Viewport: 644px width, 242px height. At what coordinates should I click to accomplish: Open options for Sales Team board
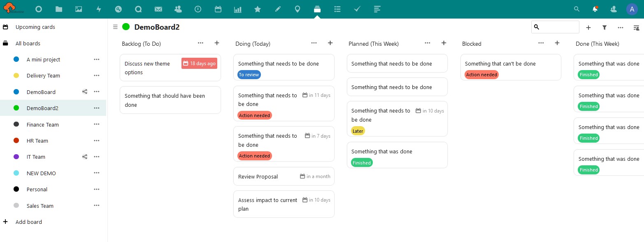click(x=97, y=205)
